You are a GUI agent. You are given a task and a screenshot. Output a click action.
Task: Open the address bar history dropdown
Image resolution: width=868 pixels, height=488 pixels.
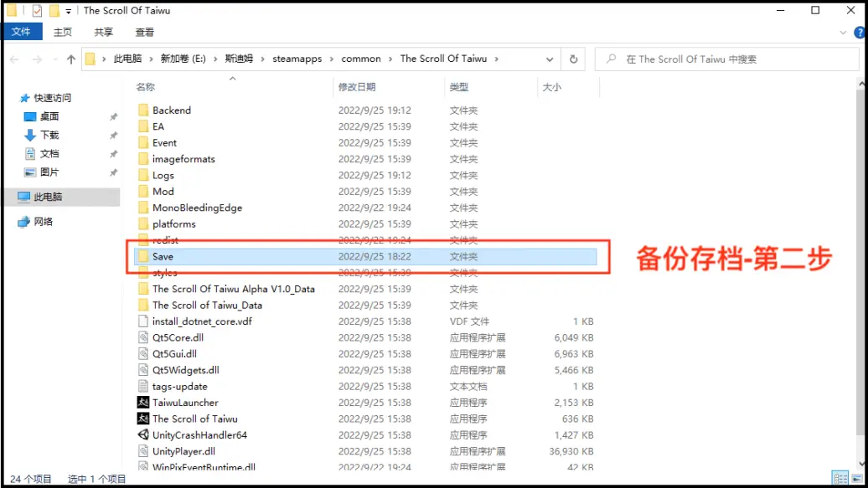pos(549,59)
